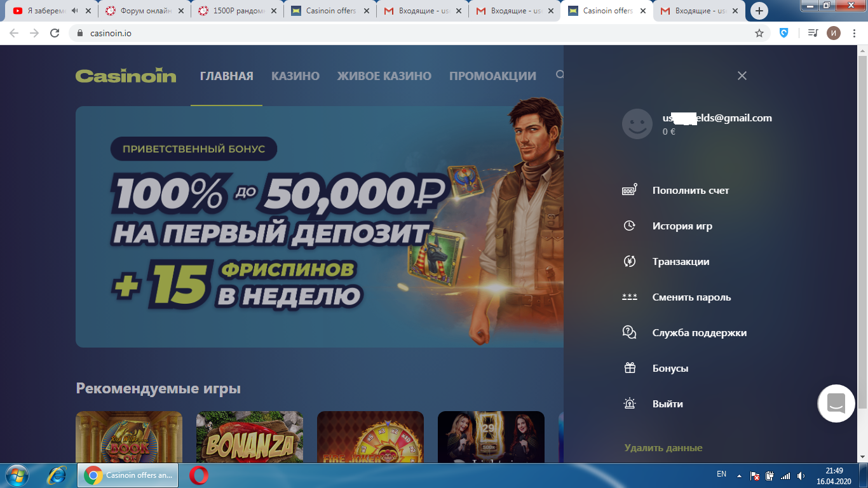Mute sound via the taskbar speaker icon
868x488 pixels.
coord(800,474)
